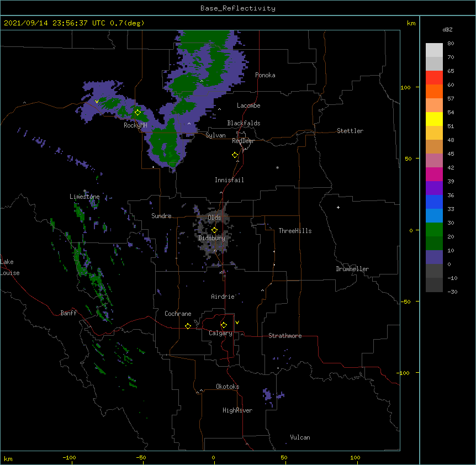This screenshot has width=476, height=465.
Task: Select the brown 45-48 dBZ legend swatch
Action: pos(434,146)
